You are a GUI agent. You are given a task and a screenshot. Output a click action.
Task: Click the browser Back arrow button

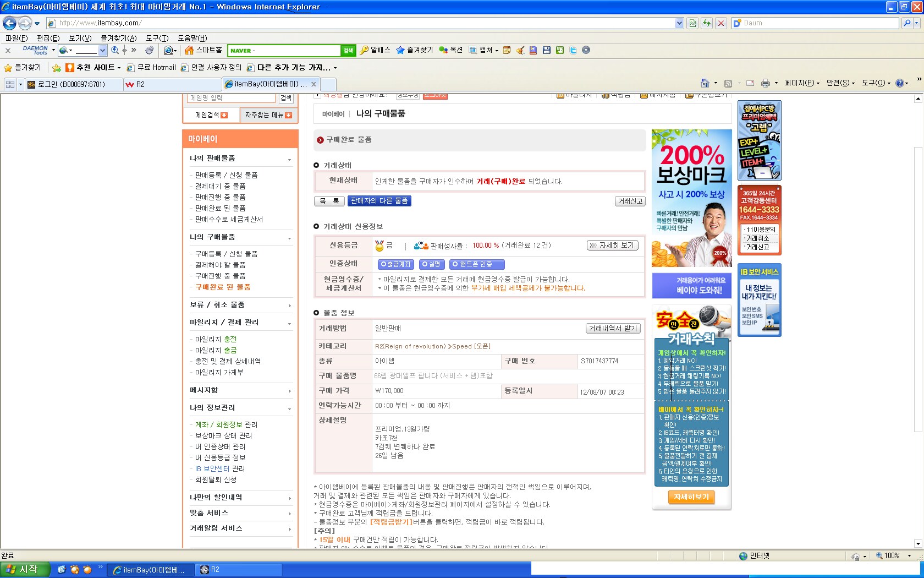pyautogui.click(x=9, y=23)
